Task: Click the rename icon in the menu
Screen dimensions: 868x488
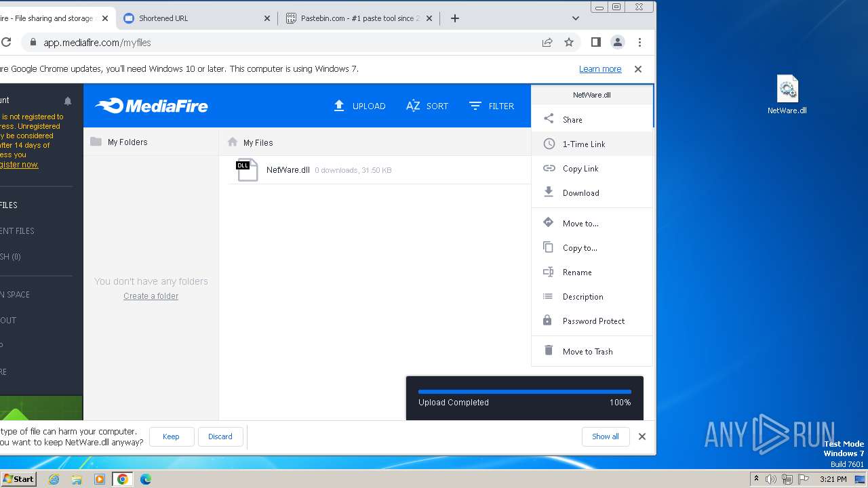Action: (549, 272)
